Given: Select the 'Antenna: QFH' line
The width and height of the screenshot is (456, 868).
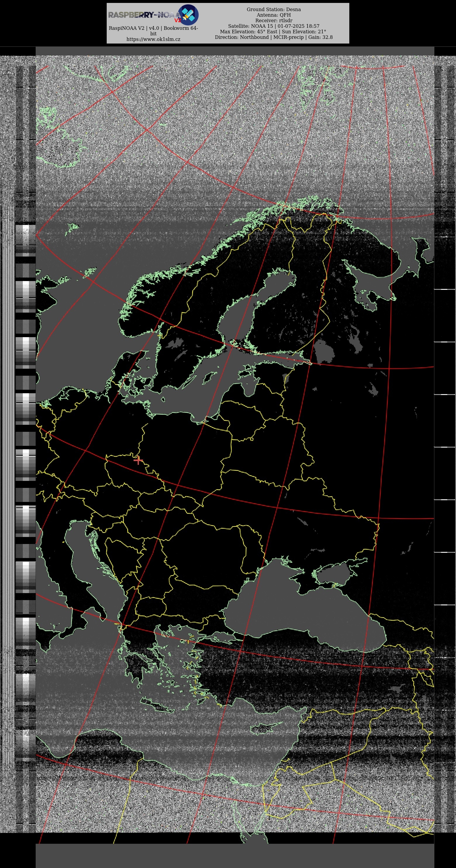Looking at the screenshot, I should (x=274, y=15).
